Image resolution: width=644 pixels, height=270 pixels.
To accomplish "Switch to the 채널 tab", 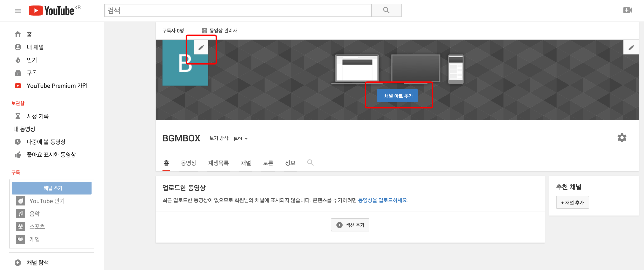I will pos(246,163).
